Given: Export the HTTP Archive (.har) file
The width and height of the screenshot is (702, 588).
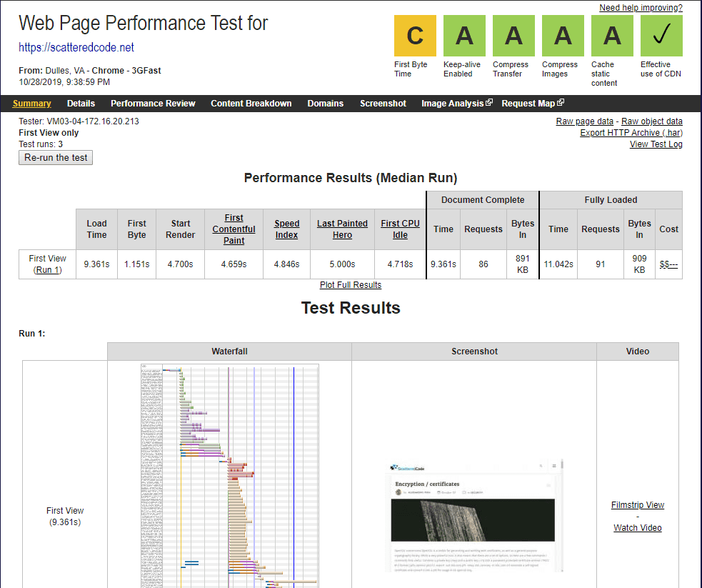Looking at the screenshot, I should 631,132.
